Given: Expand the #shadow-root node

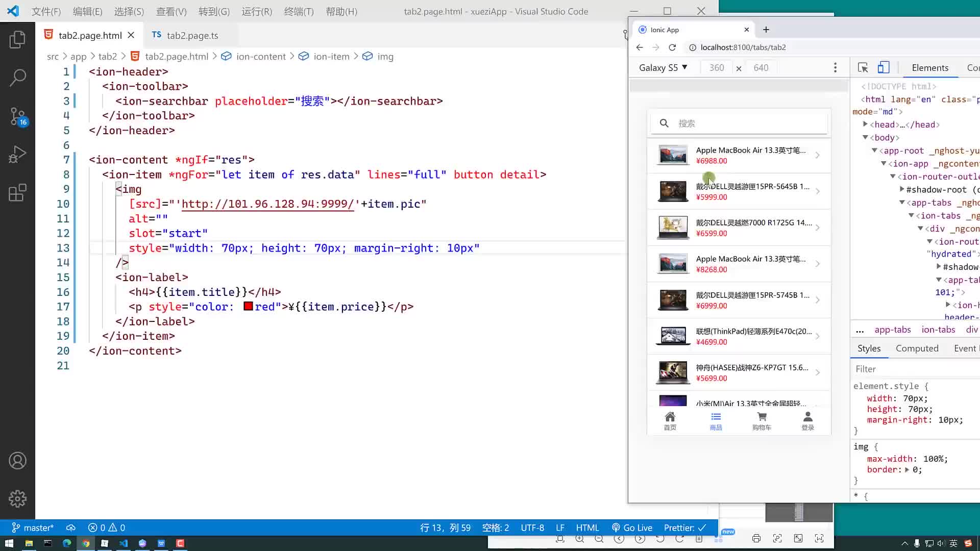Looking at the screenshot, I should pos(902,189).
